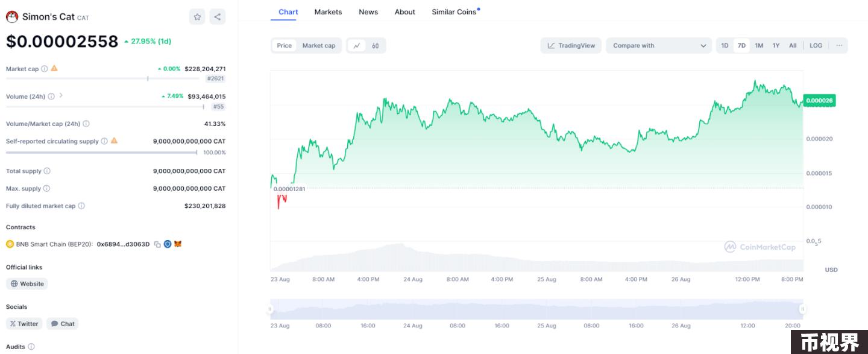The image size is (868, 354).
Task: Click the Simon's Cat coin logo
Action: coord(12,17)
